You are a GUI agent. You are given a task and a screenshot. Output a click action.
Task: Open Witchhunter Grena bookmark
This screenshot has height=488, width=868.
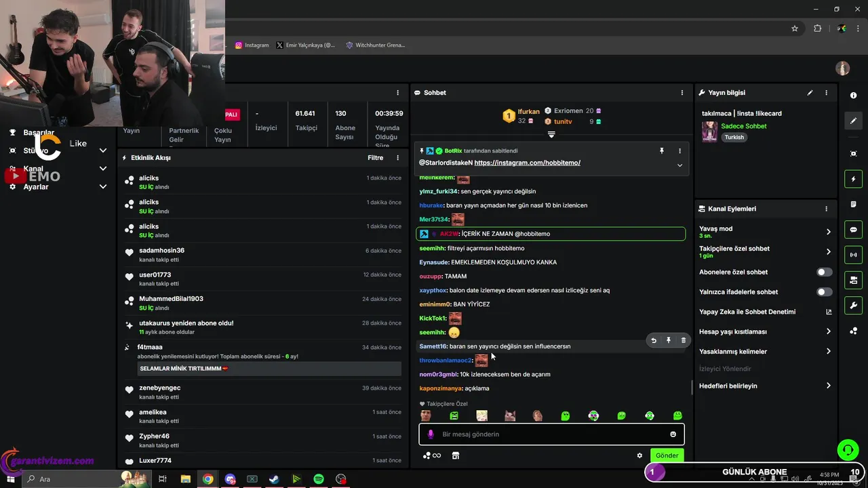tap(375, 45)
